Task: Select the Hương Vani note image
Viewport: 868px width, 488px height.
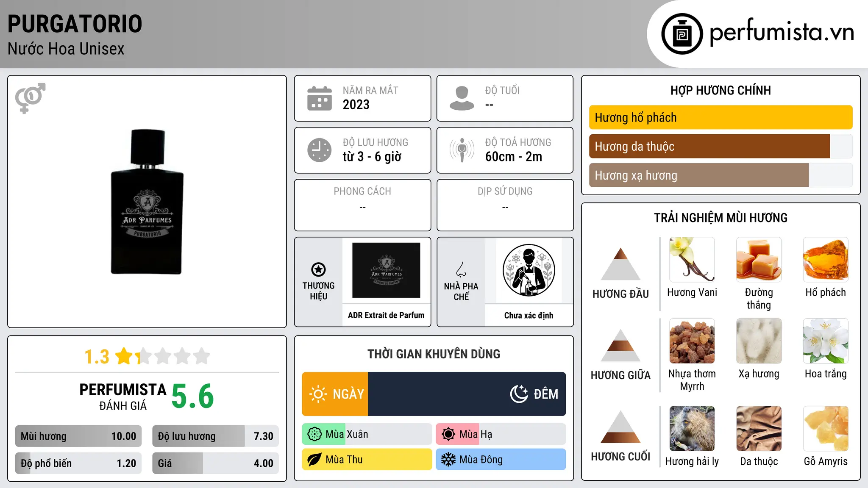Action: click(692, 259)
